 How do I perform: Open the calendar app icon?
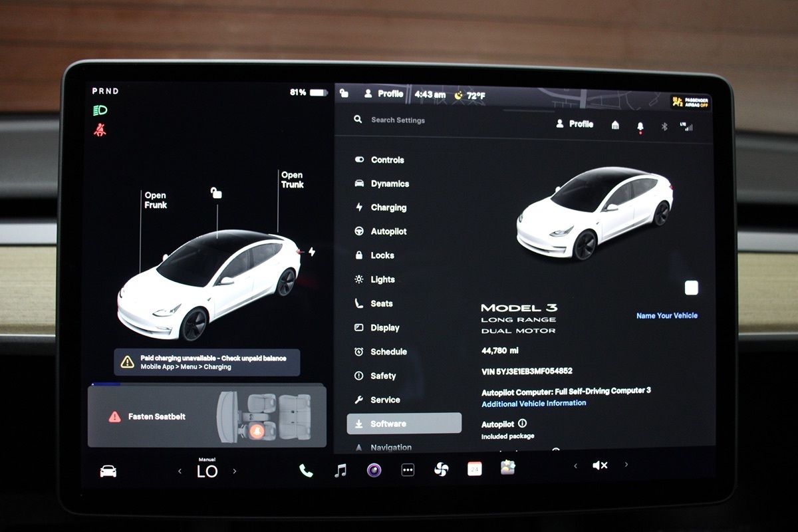(x=474, y=469)
